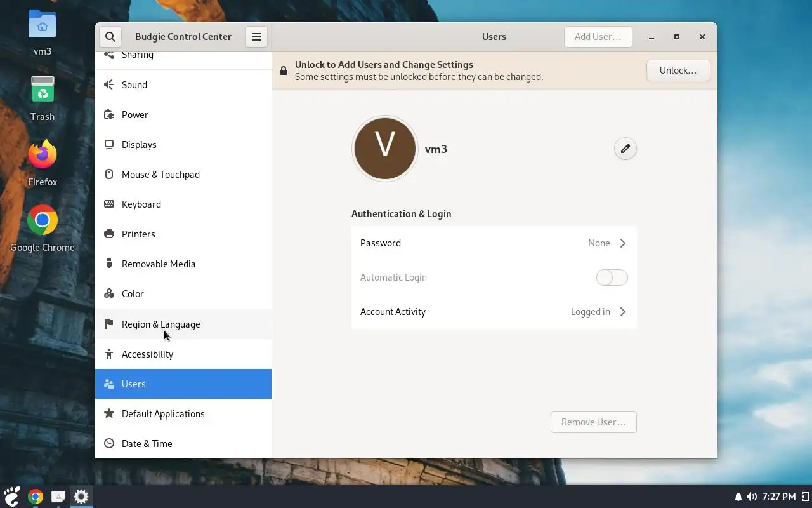The height and width of the screenshot is (508, 812).
Task: Click the Mouse & Touchpad icon
Action: (109, 174)
